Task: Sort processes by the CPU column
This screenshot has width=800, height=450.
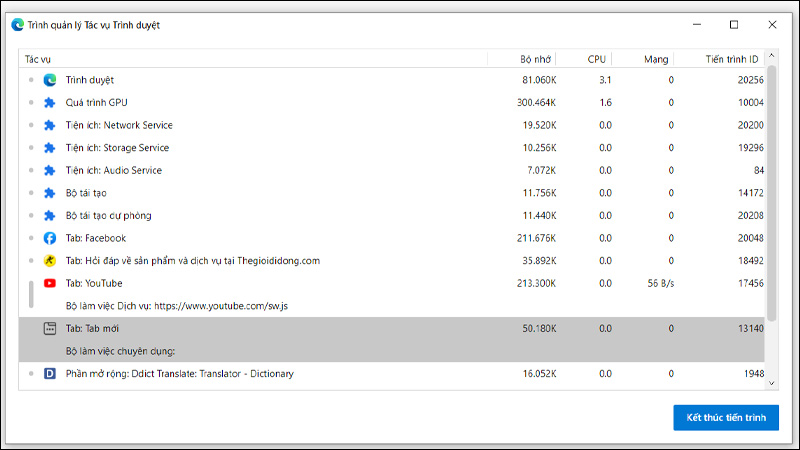Action: [x=584, y=59]
